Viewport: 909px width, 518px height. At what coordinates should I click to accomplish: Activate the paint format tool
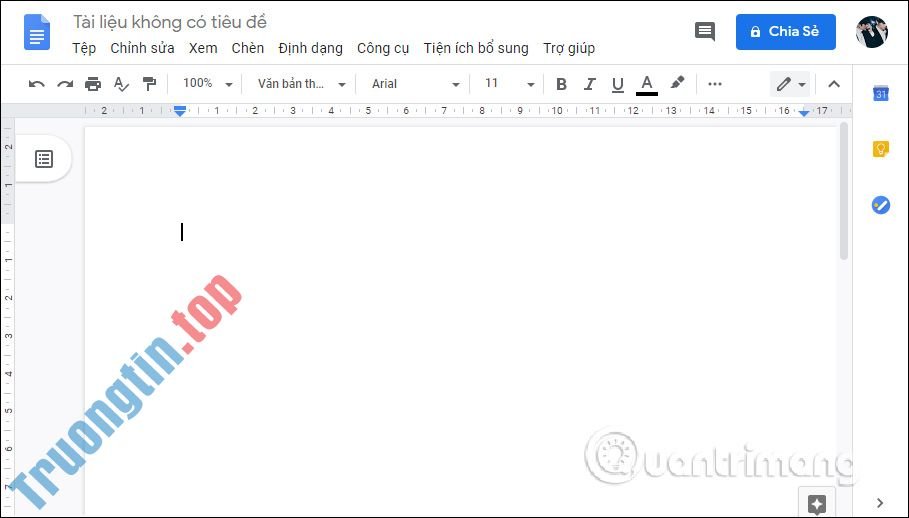[150, 85]
